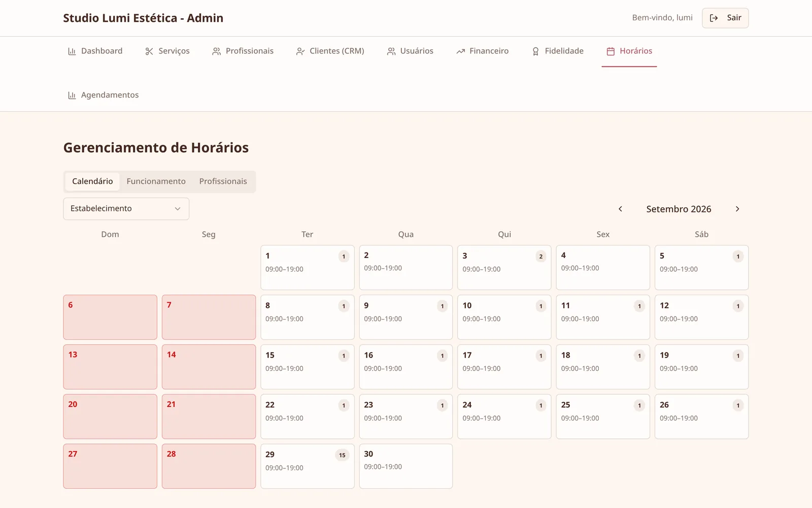
Task: Click the badge '2' on day 3
Action: pyautogui.click(x=541, y=257)
